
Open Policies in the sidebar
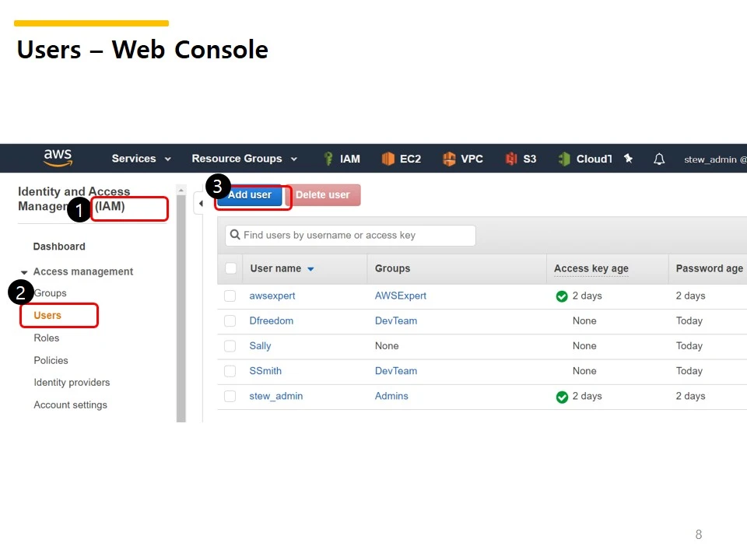coord(51,360)
